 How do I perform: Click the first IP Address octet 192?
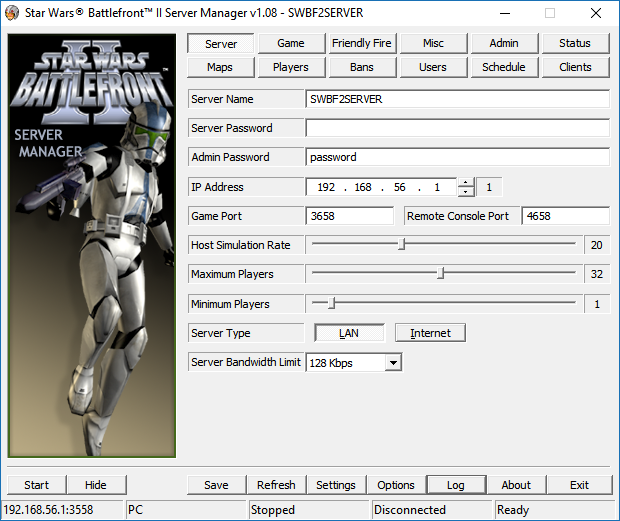click(326, 187)
